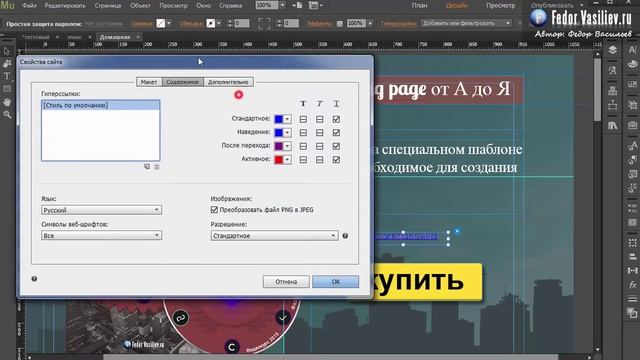
Task: Click the help icon beside Разрешение dropdown
Action: click(x=345, y=236)
